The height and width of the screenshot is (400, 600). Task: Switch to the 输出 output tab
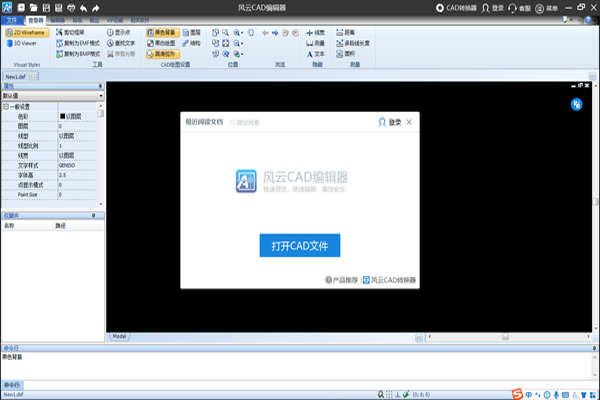point(94,20)
